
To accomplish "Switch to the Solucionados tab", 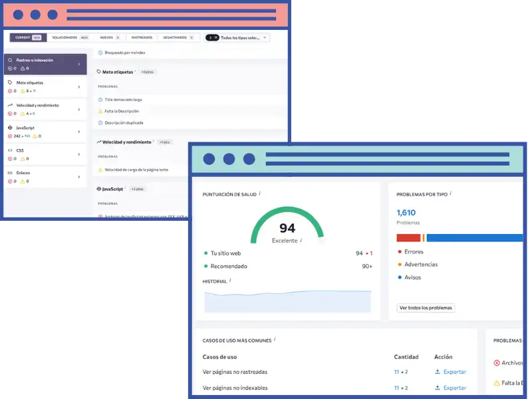I will [66, 37].
